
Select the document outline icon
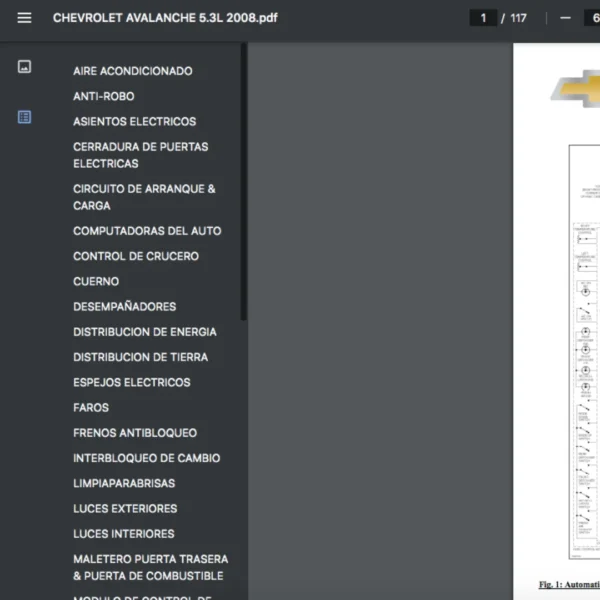coord(24,117)
